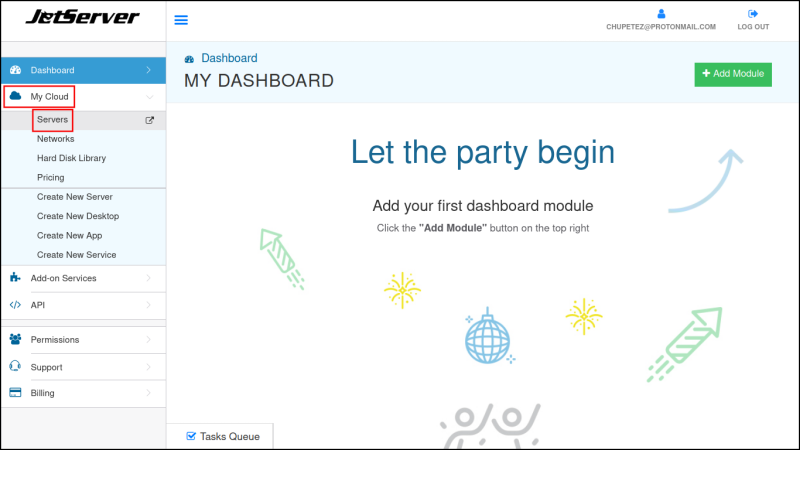The image size is (800, 480).
Task: Click the log out icon
Action: tap(753, 14)
